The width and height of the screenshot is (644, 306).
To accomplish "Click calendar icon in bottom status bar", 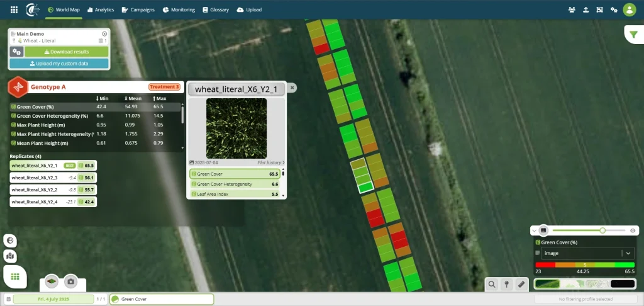I will pyautogui.click(x=9, y=299).
